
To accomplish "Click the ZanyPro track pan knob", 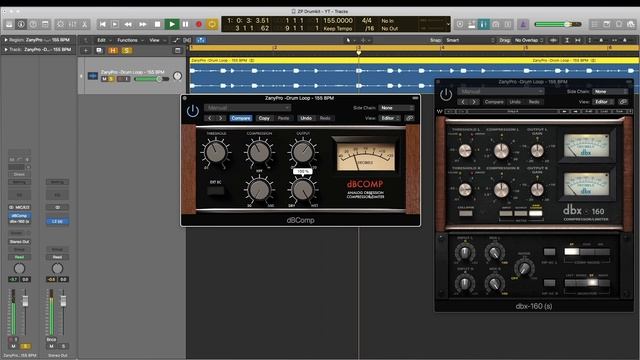I will pyautogui.click(x=177, y=76).
